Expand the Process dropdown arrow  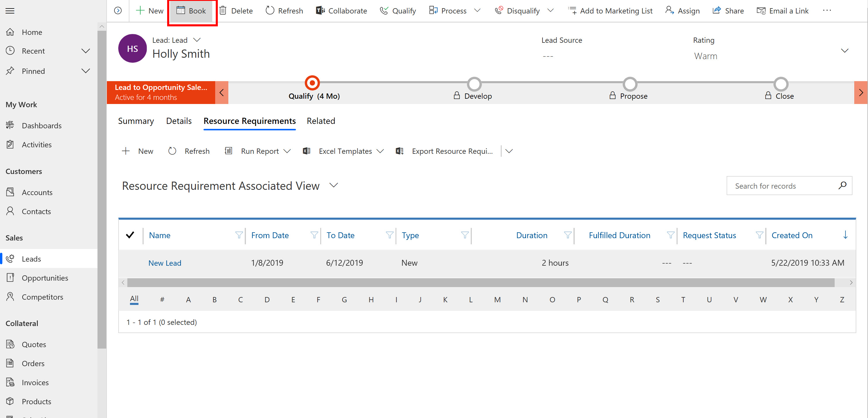click(x=477, y=11)
